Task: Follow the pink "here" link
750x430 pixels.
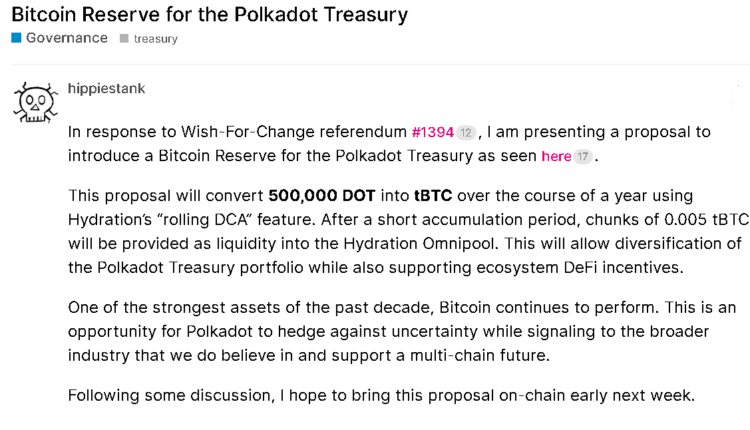Action: click(x=556, y=156)
